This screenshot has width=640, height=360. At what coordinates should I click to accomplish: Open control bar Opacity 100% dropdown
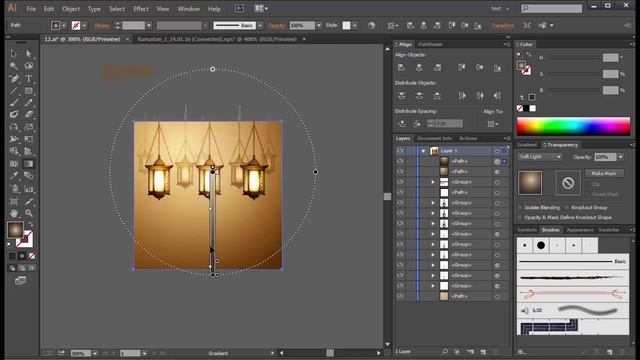click(318, 25)
